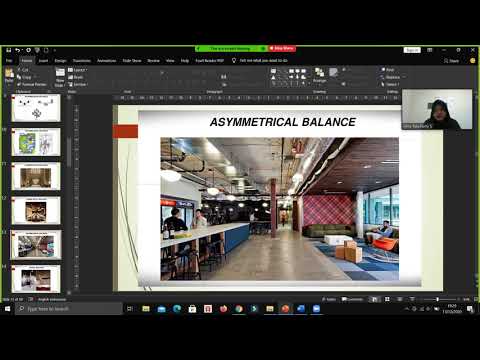Click Copy in the Clipboard group
Screen dimensions: 480x360
coord(24,77)
